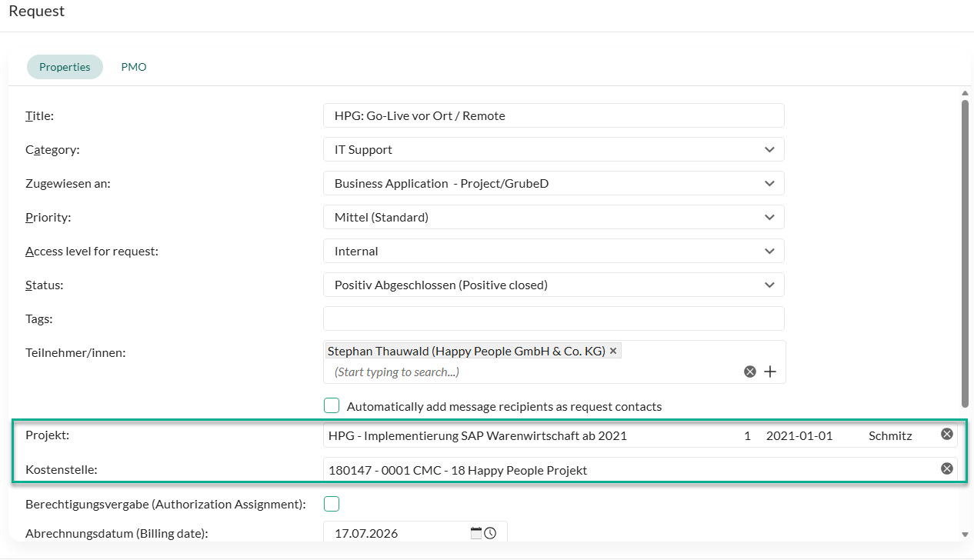The width and height of the screenshot is (974, 560).
Task: Clear the Projekt field with its x icon
Action: (x=947, y=435)
